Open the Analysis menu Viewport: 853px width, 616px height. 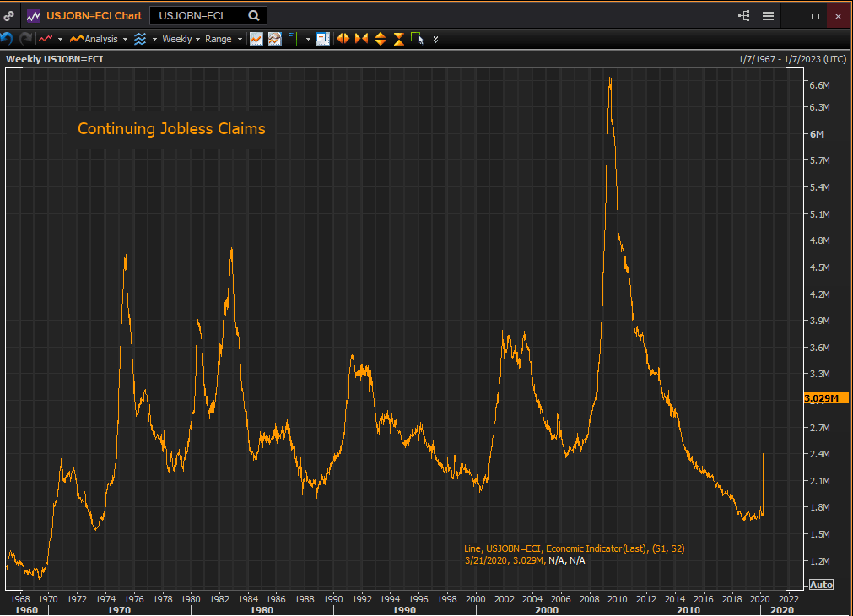tap(94, 39)
